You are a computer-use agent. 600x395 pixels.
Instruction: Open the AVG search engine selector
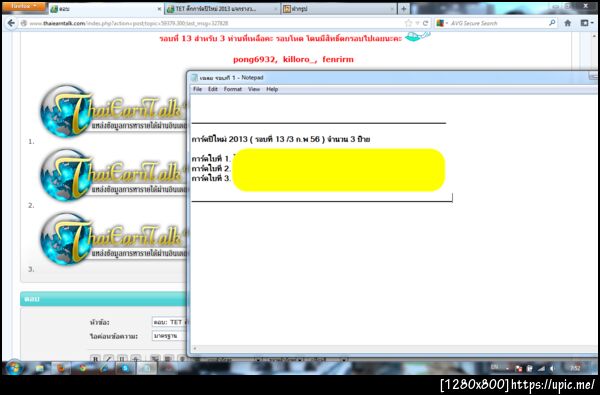coord(442,23)
